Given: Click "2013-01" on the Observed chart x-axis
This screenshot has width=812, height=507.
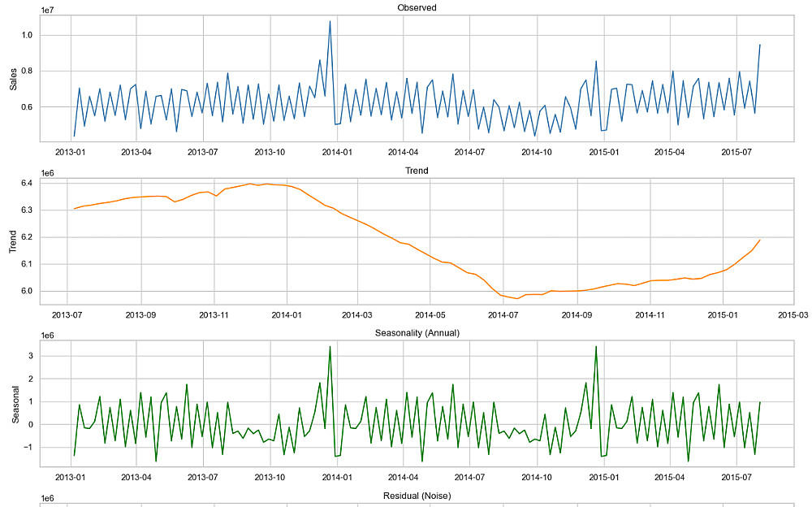Looking at the screenshot, I should coord(71,153).
